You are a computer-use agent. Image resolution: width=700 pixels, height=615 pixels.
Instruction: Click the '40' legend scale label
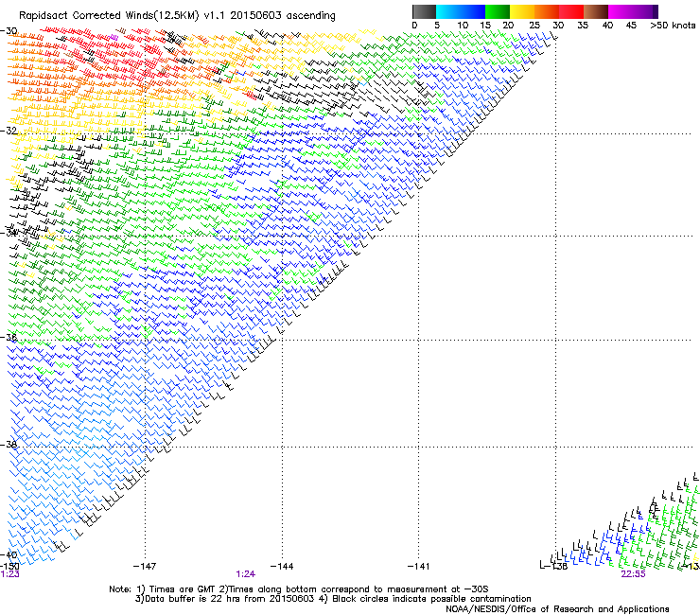(607, 26)
